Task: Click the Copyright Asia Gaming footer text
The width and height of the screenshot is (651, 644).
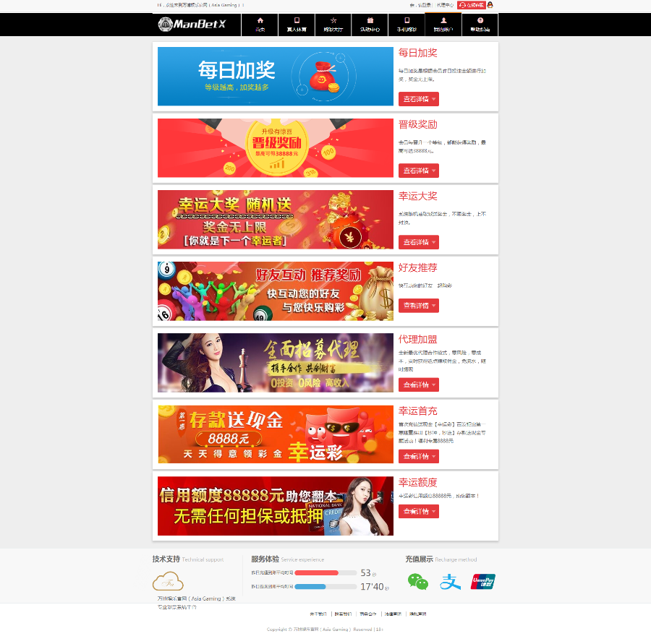Action: tap(325, 630)
